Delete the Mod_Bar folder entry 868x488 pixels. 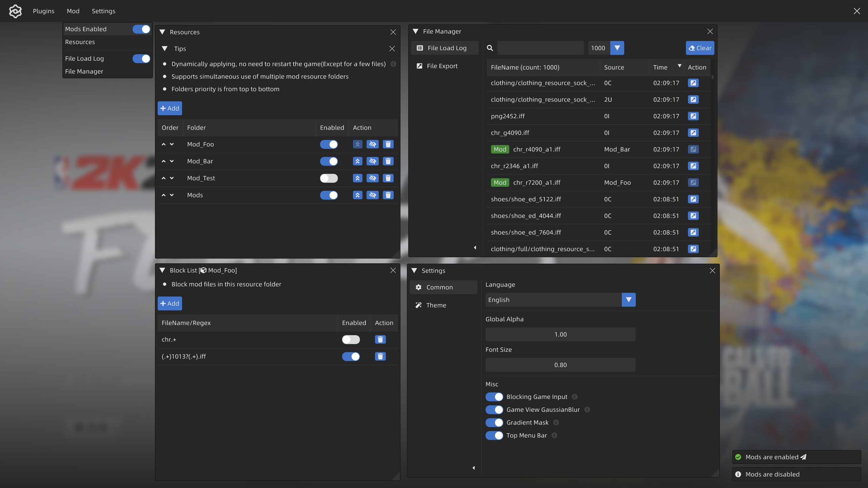(x=388, y=161)
